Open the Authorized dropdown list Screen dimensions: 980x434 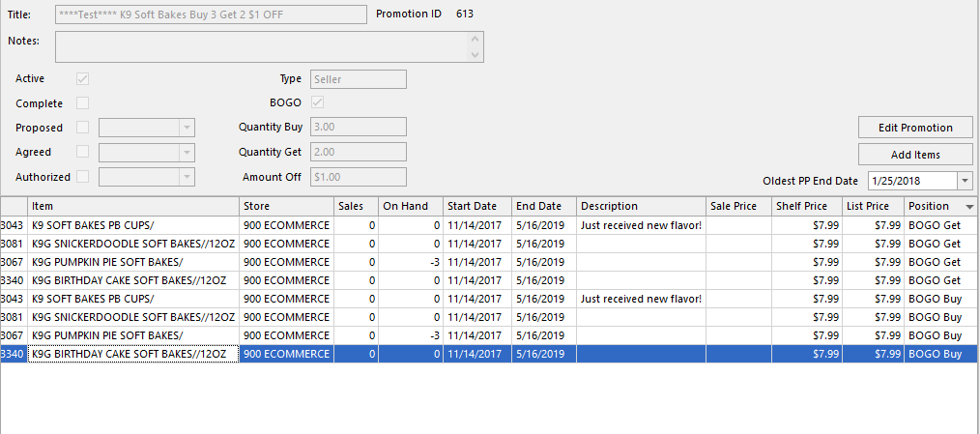187,177
